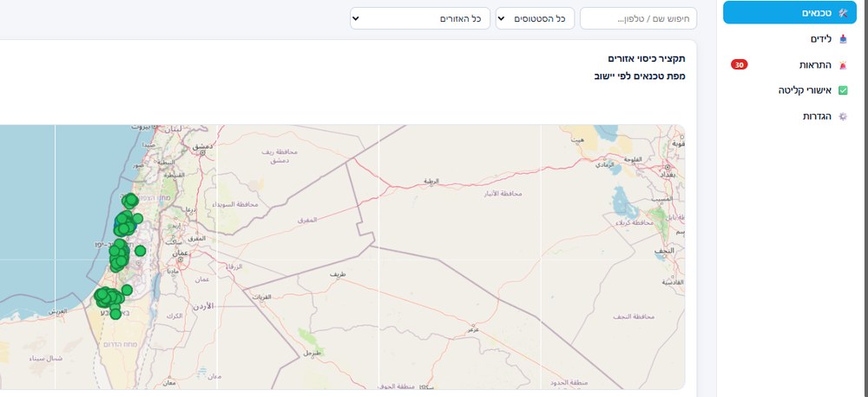
Task: Click the الرطبة town label on map
Action: [431, 181]
